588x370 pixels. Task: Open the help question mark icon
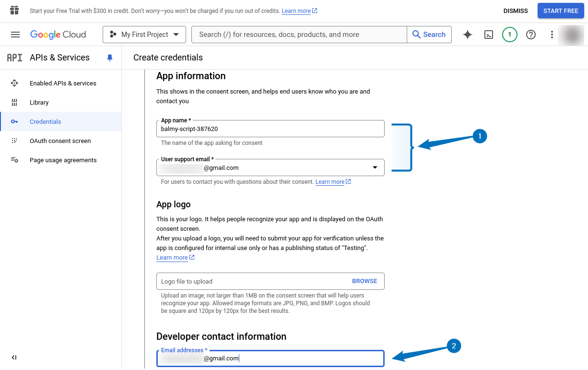(531, 34)
